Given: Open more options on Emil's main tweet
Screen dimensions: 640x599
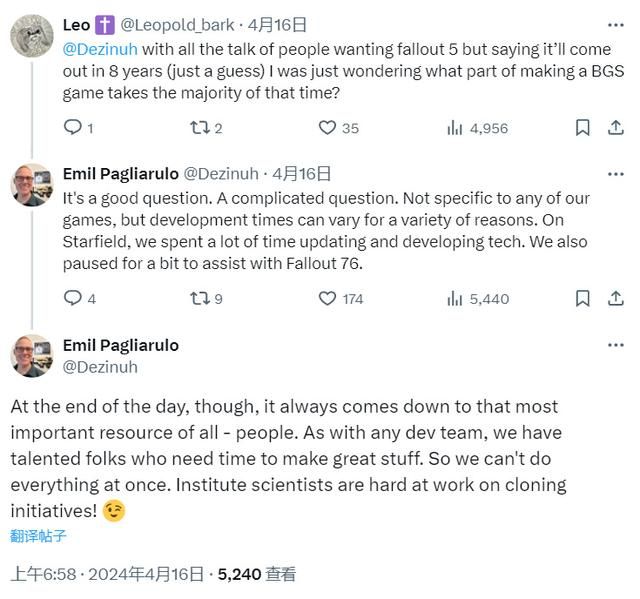Looking at the screenshot, I should click(x=615, y=345).
